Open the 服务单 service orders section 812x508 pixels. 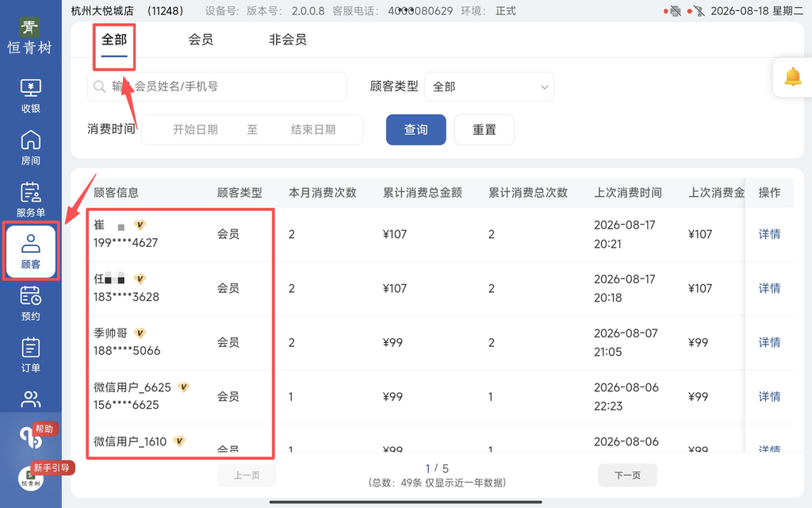point(31,199)
